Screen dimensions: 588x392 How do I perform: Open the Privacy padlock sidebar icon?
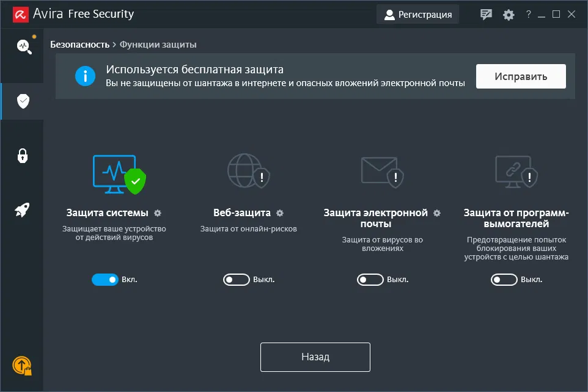[23, 156]
